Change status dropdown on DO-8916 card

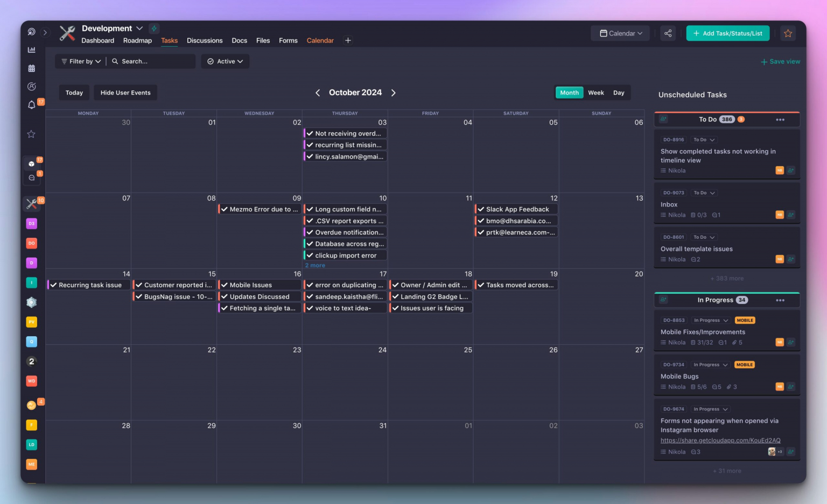pos(704,140)
